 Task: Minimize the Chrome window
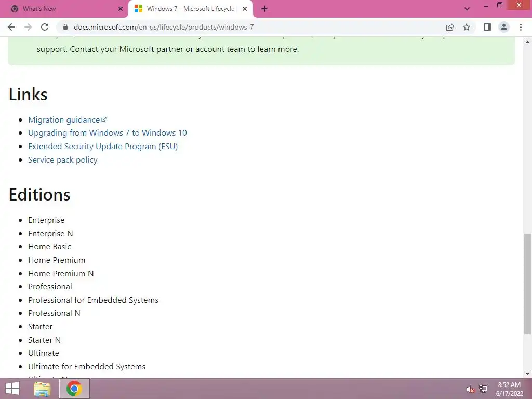(486, 5)
